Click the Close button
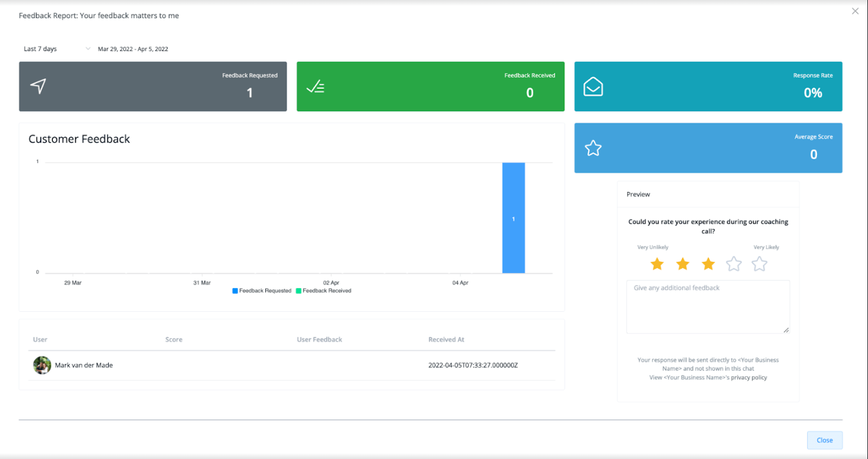Viewport: 868px width, 459px height. coord(824,440)
